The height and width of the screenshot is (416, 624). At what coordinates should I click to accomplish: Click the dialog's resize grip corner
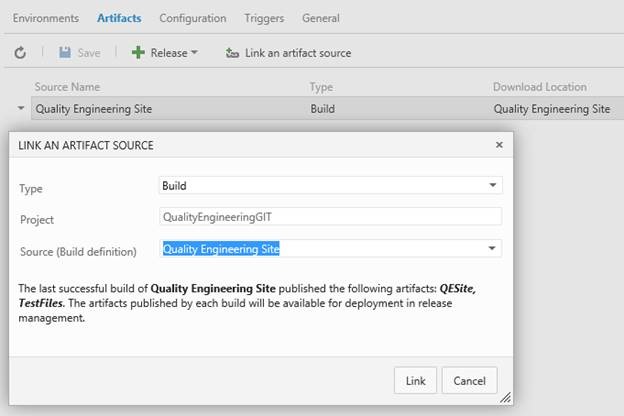[x=506, y=397]
